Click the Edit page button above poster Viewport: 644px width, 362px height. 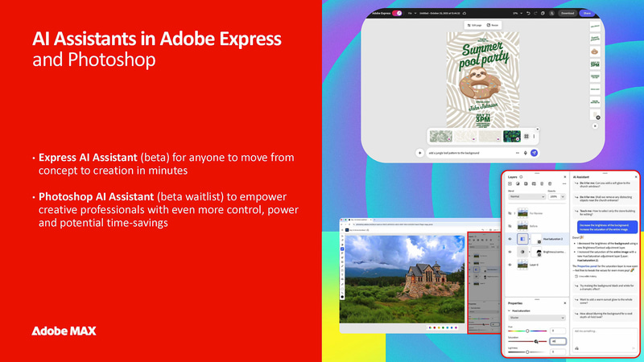474,25
